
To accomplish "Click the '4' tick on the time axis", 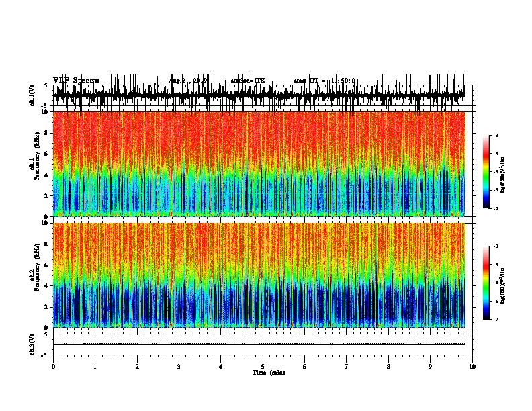I will tap(221, 367).
